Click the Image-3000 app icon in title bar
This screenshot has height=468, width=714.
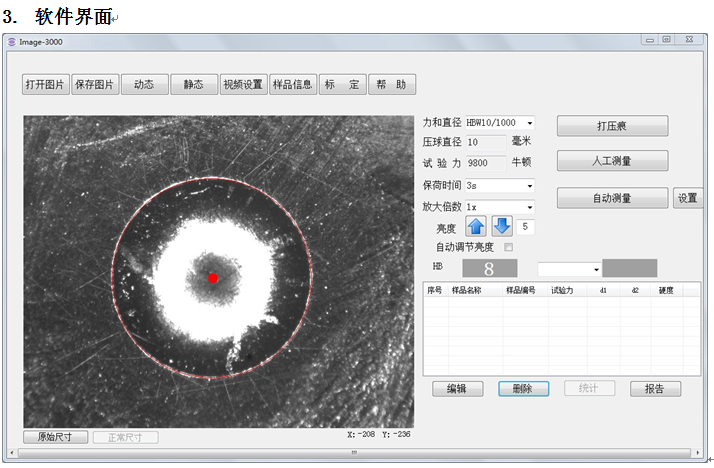(12, 41)
